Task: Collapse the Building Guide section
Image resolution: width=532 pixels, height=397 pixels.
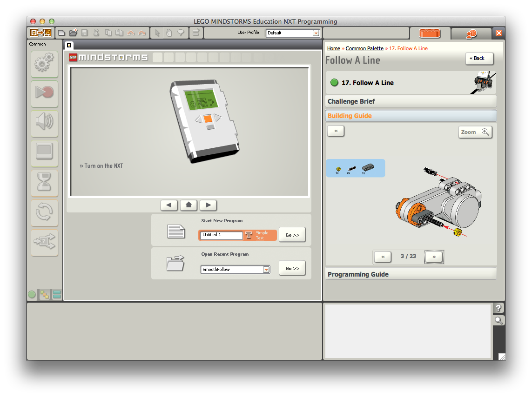Action: (411, 116)
